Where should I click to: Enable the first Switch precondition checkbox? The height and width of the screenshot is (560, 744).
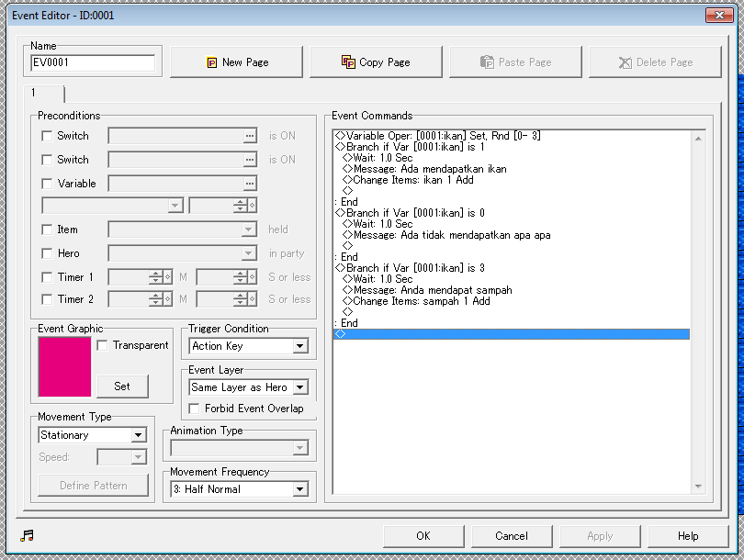(47, 136)
